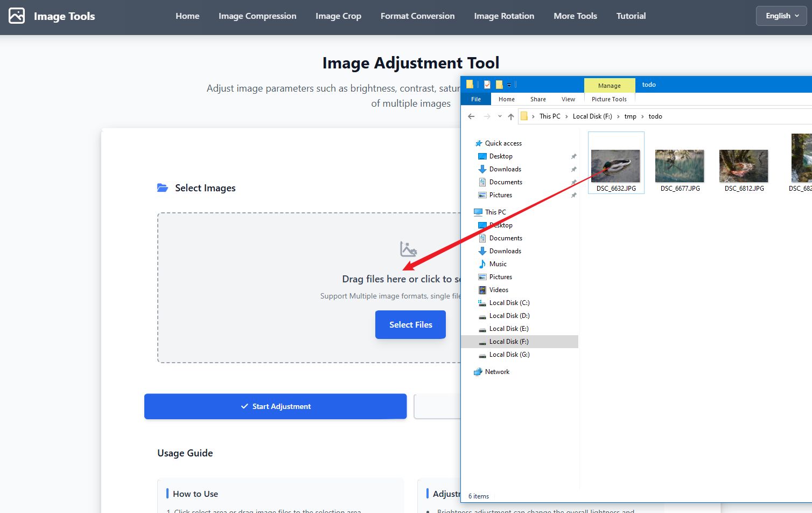Open Downloads under Quick access
Viewport: 812px width, 513px height.
(500, 169)
